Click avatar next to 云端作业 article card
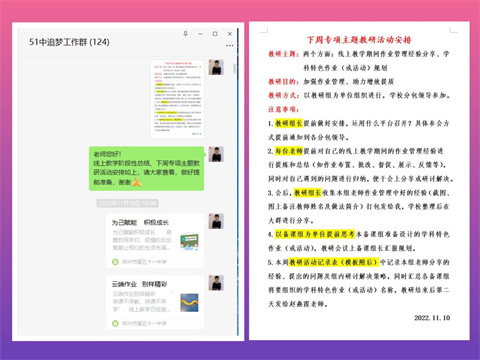This screenshot has width=480, height=360. tap(216, 283)
